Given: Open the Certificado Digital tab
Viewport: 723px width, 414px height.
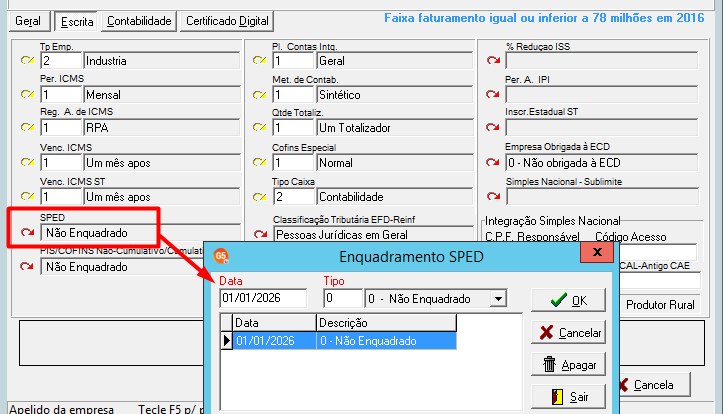Looking at the screenshot, I should [227, 21].
